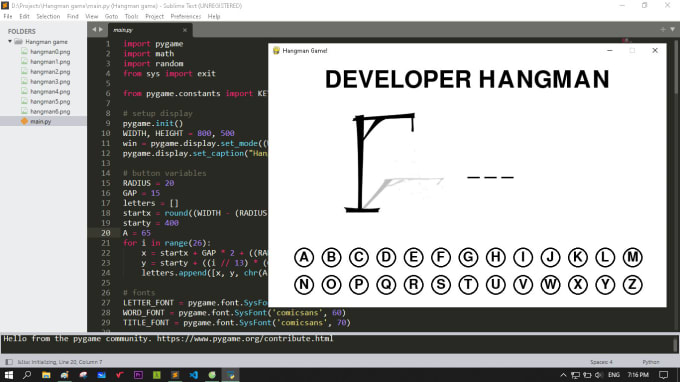
Task: Go to next tab with right arrow
Action: (x=101, y=29)
